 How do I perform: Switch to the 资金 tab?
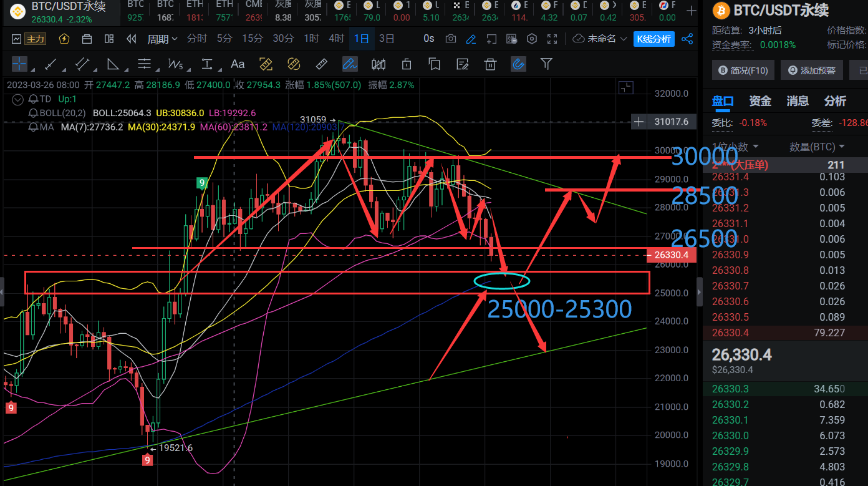(760, 101)
